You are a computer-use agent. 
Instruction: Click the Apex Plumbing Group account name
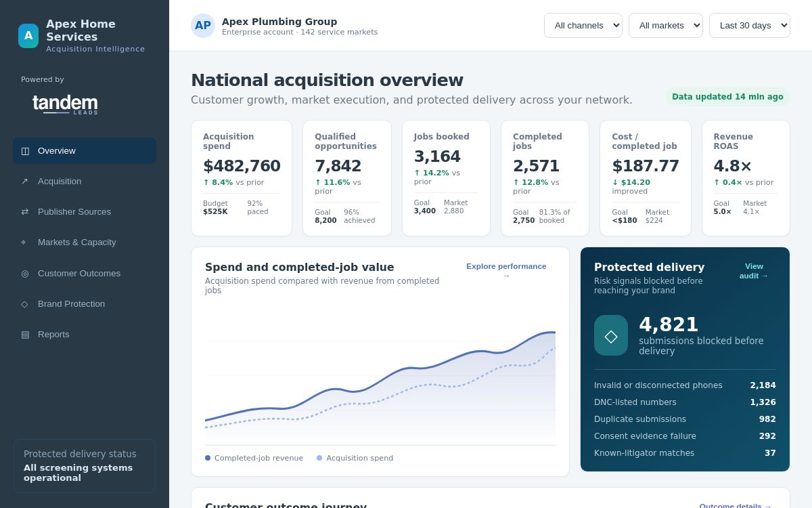click(279, 22)
